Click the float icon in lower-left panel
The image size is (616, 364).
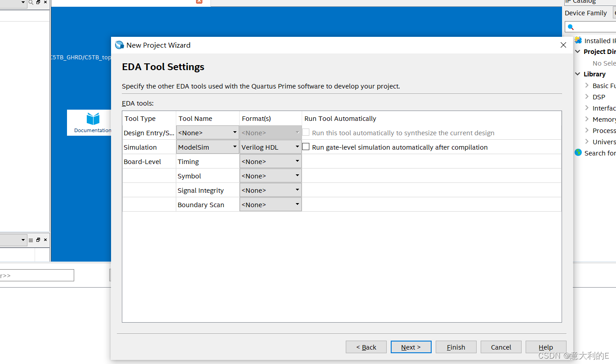38,240
